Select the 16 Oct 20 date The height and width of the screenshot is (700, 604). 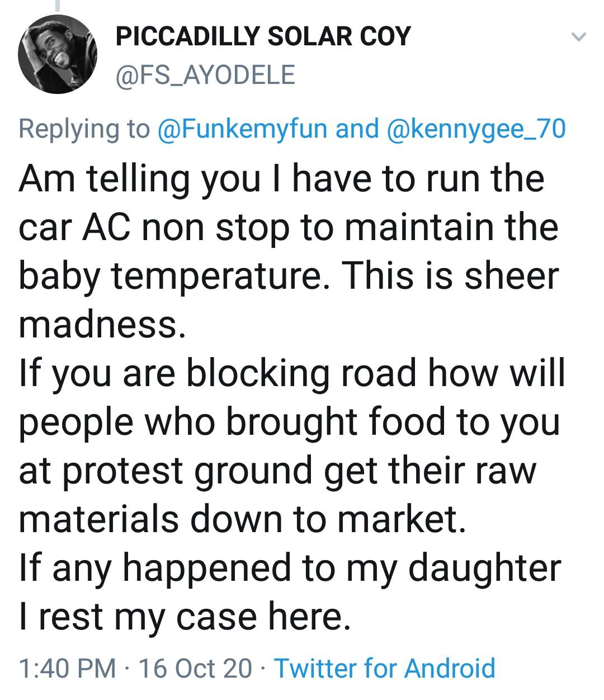[x=195, y=668]
